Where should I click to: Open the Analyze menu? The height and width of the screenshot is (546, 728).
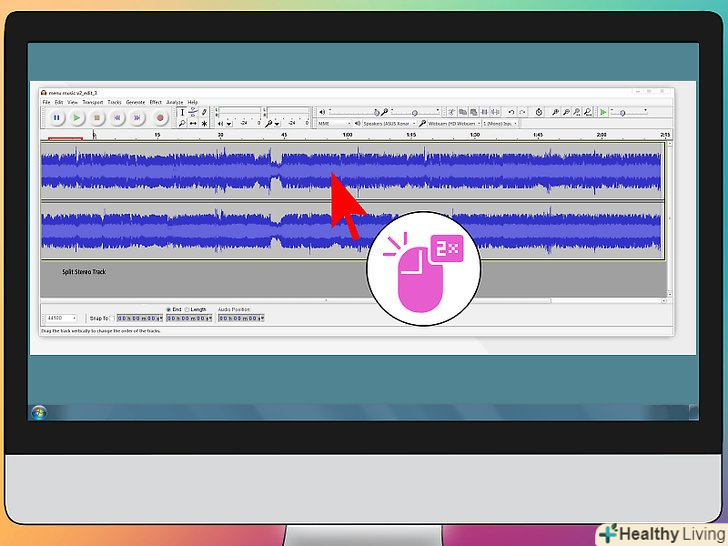[x=175, y=102]
